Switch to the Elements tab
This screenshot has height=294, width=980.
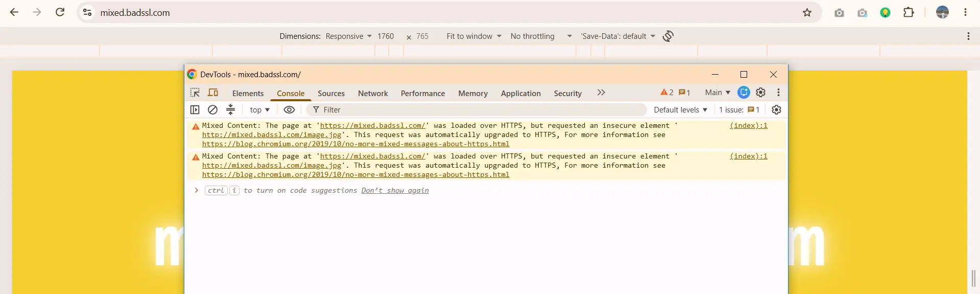coord(248,93)
